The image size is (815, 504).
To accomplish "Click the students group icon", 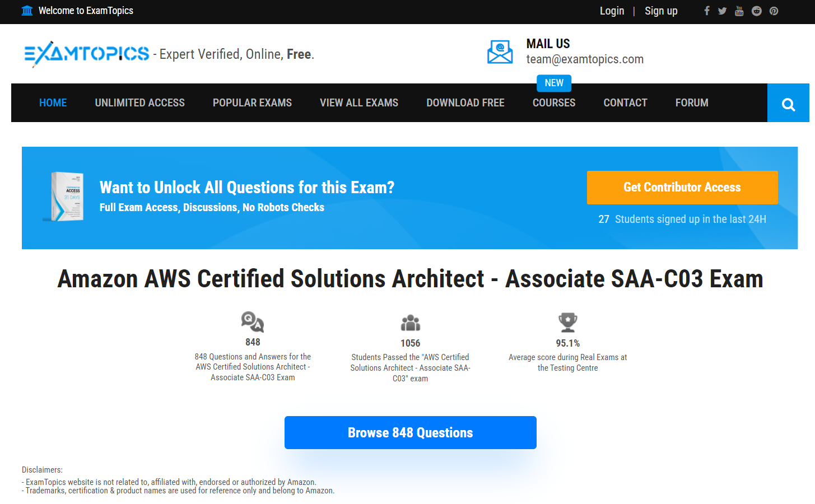I will [411, 323].
